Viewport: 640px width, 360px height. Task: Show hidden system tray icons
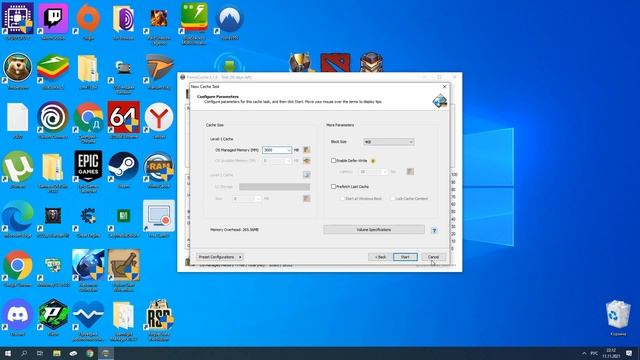pyautogui.click(x=584, y=353)
